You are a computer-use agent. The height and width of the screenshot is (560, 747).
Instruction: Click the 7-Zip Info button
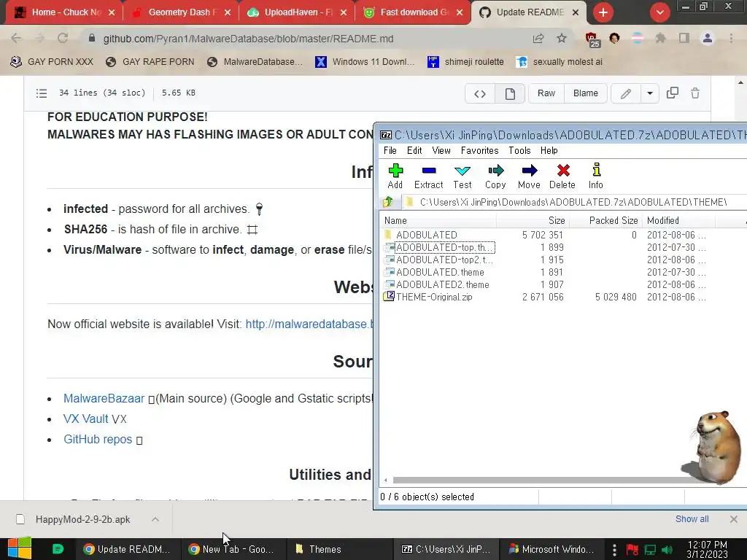[595, 176]
